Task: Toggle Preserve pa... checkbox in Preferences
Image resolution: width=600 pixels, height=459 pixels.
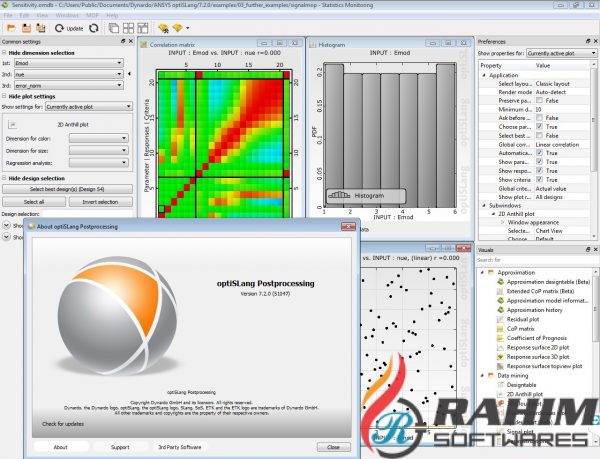Action: (539, 101)
